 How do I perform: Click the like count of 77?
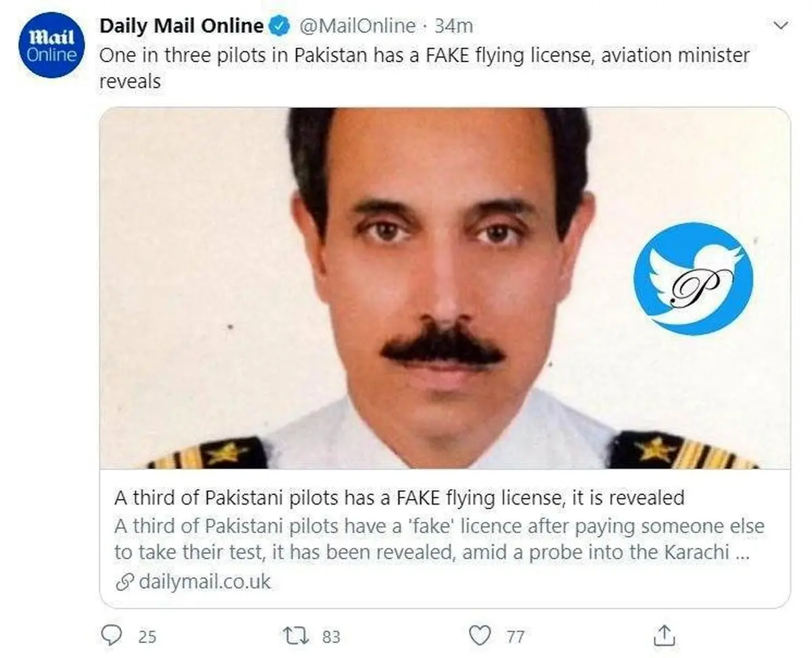click(x=515, y=636)
